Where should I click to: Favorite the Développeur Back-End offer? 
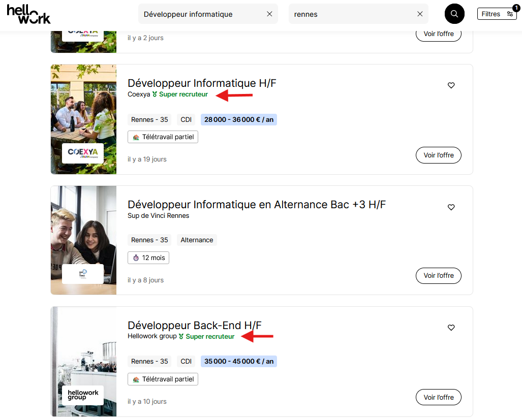click(451, 328)
